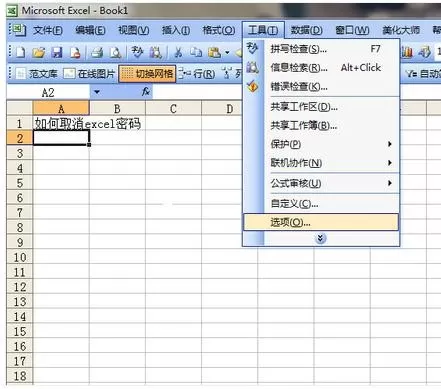
Task: Click the Paste clipboard icon
Action: pos(214,52)
